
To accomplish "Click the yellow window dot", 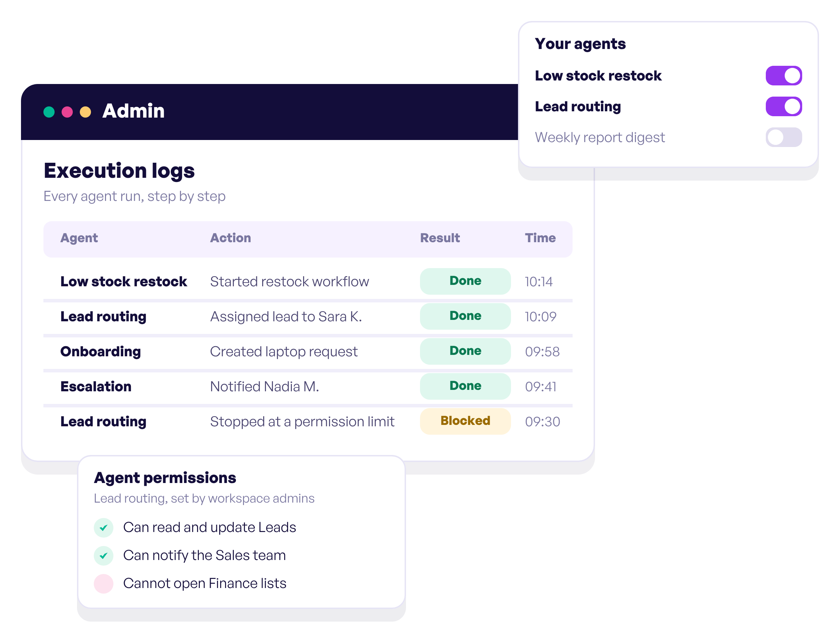I will (x=85, y=112).
